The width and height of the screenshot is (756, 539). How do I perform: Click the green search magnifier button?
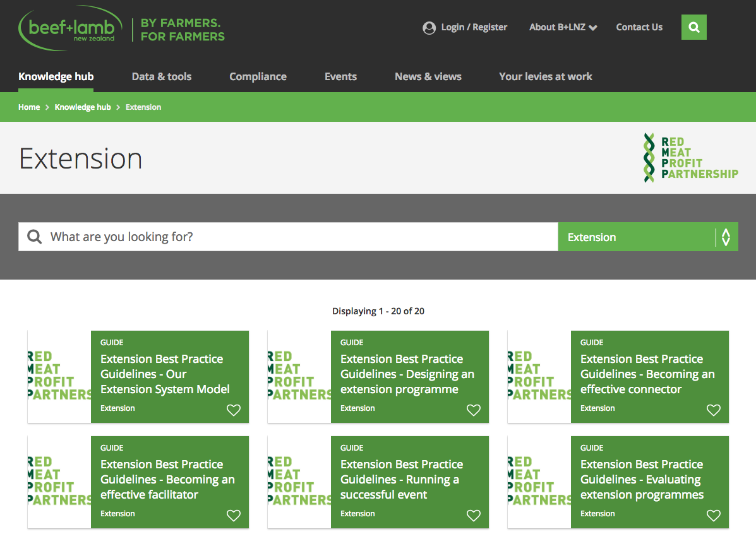point(693,27)
